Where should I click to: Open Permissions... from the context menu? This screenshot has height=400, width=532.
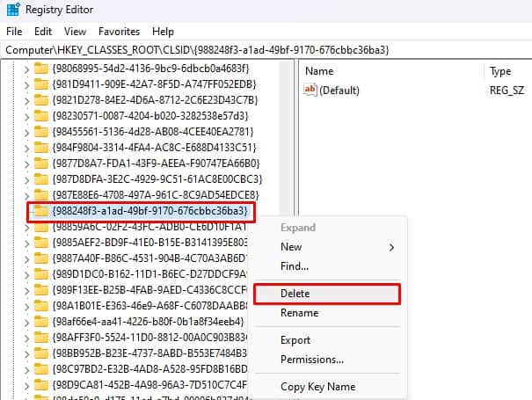coord(312,360)
